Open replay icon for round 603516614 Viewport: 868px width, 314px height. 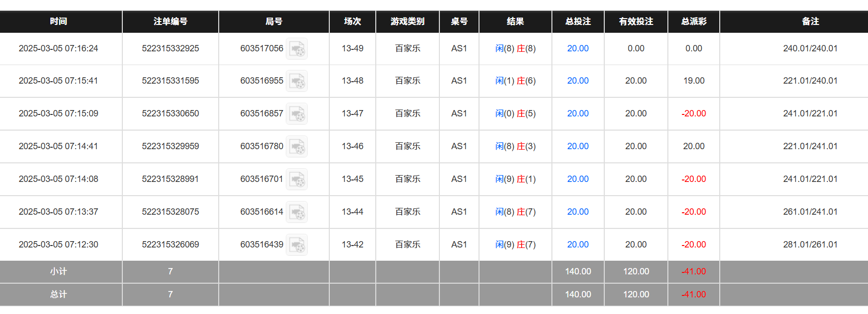(x=297, y=212)
